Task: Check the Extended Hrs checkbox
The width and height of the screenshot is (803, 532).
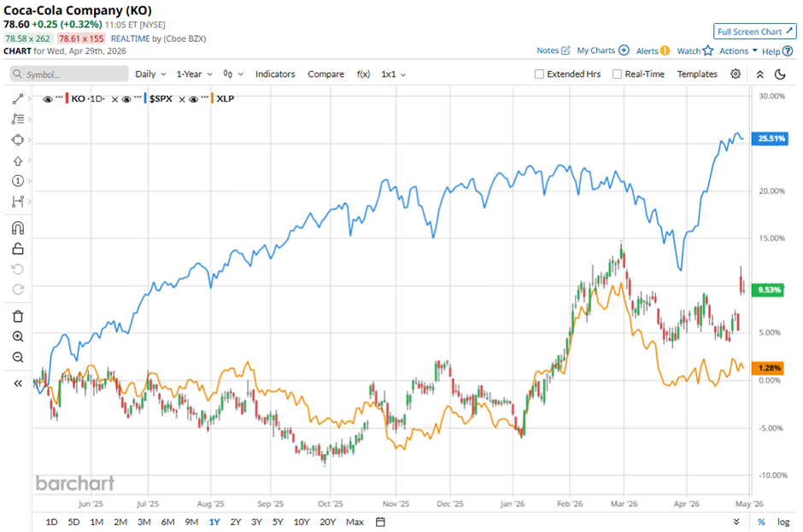Action: [x=539, y=74]
